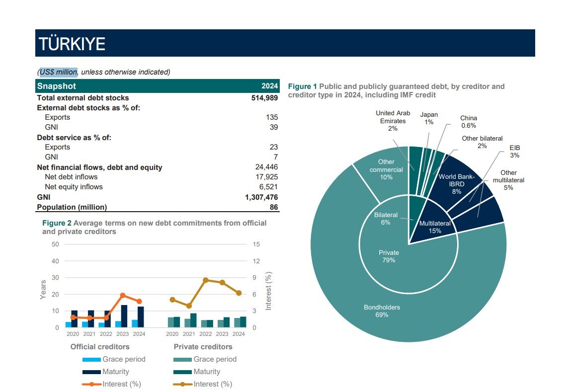Click the GNI value 1,307,476

[x=258, y=197]
